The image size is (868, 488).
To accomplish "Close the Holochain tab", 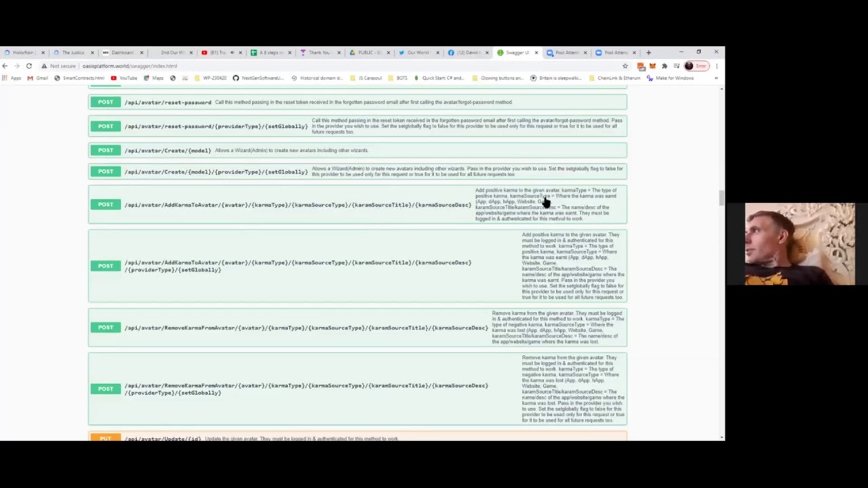I will coord(43,52).
